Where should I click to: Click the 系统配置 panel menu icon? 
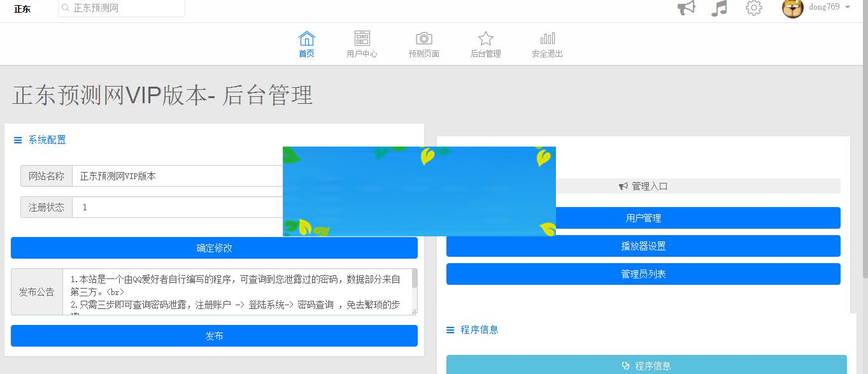pos(18,140)
